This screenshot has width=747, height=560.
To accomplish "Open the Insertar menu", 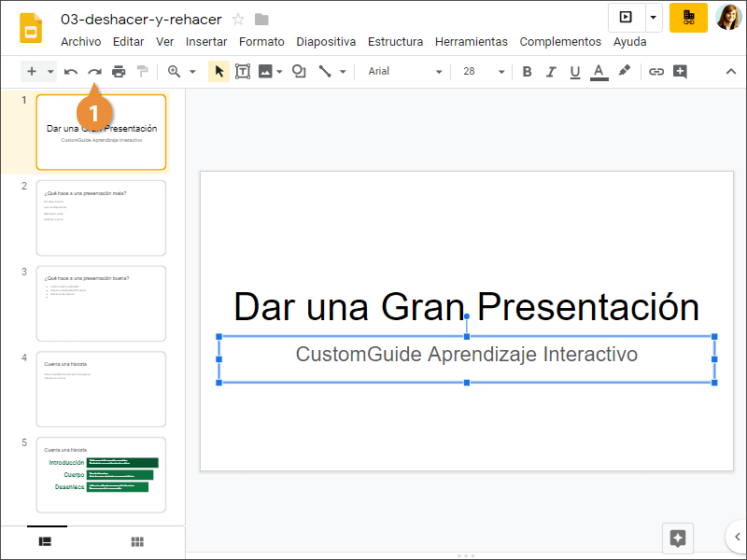I will pos(206,42).
